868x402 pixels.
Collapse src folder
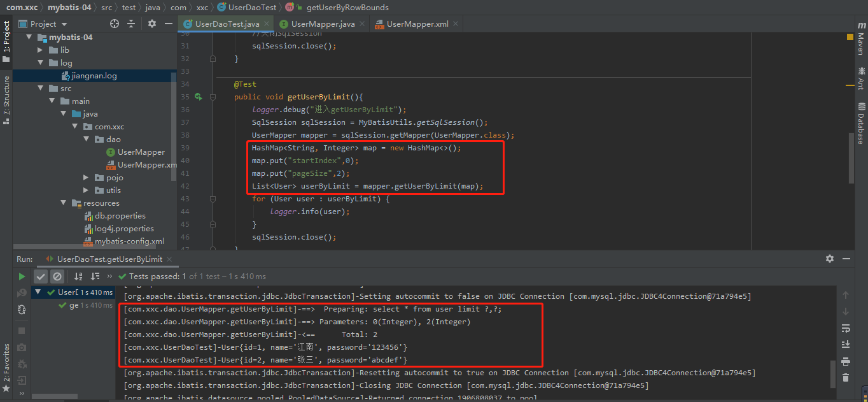(40, 88)
